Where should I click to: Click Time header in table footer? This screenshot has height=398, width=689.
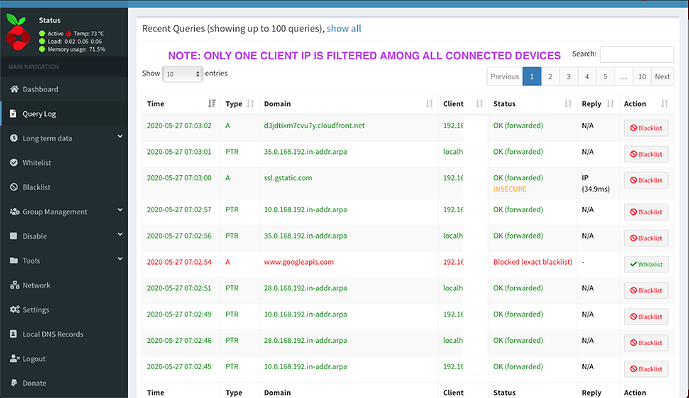click(x=155, y=393)
